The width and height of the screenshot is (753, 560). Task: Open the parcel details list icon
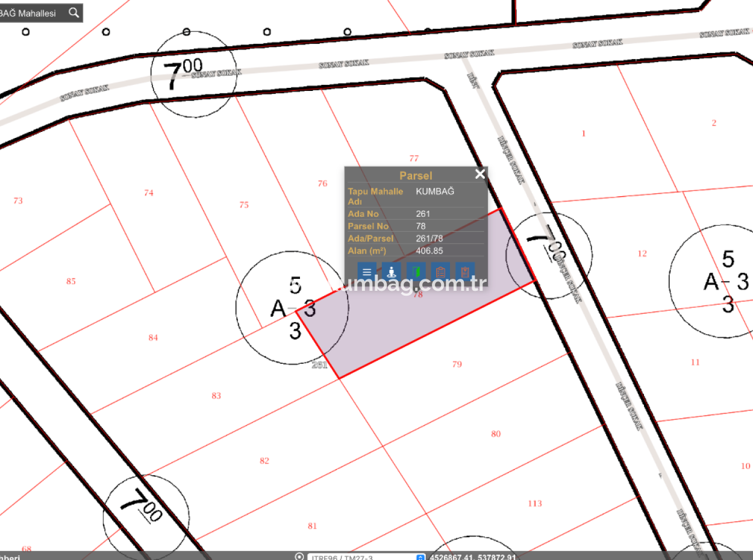[366, 272]
